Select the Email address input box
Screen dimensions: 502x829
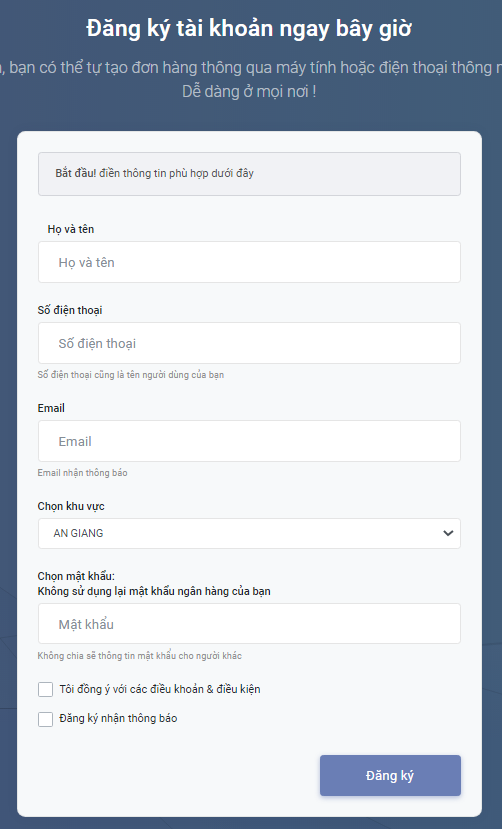[249, 441]
